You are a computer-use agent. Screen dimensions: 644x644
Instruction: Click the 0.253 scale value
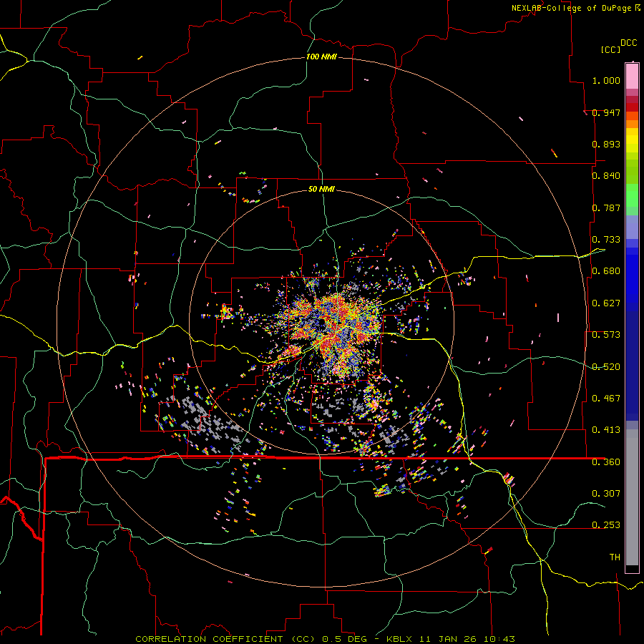pos(606,525)
